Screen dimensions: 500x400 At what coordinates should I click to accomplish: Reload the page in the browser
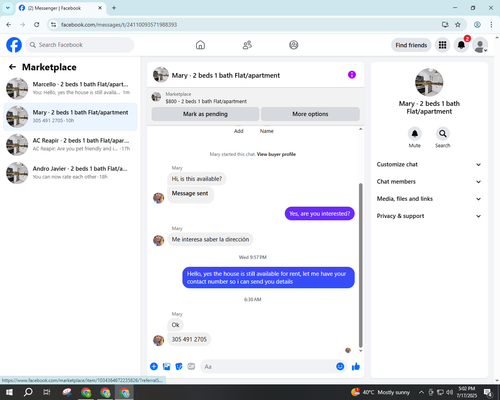[x=37, y=25]
